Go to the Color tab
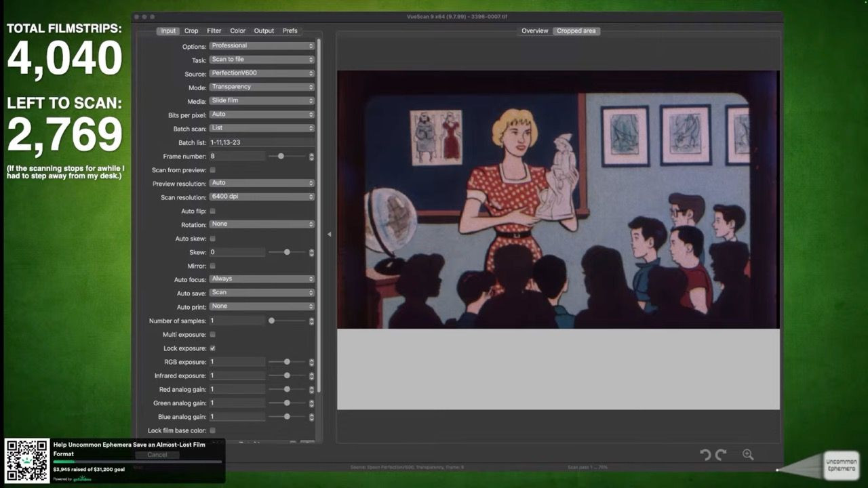Screen dimensions: 868x488 [x=237, y=30]
